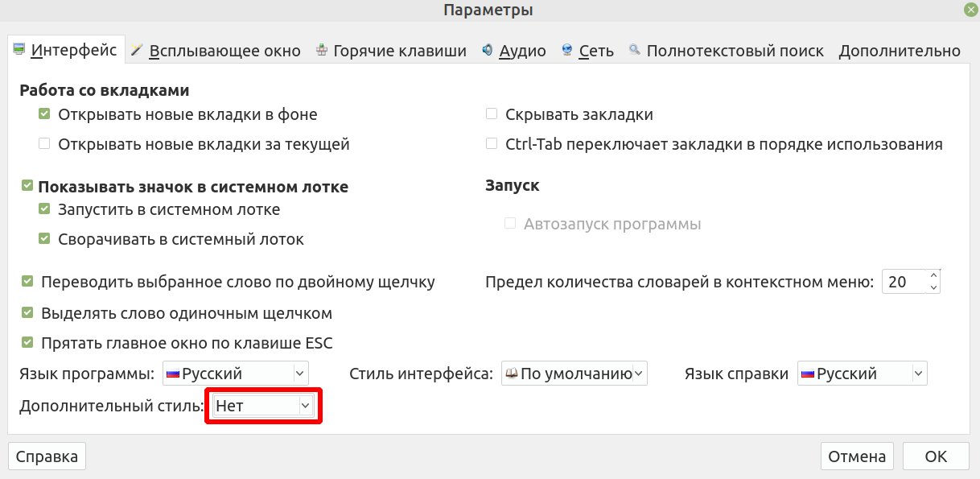This screenshot has height=479, width=980.
Task: Switch to the Интерфейс tab
Action: click(x=66, y=50)
